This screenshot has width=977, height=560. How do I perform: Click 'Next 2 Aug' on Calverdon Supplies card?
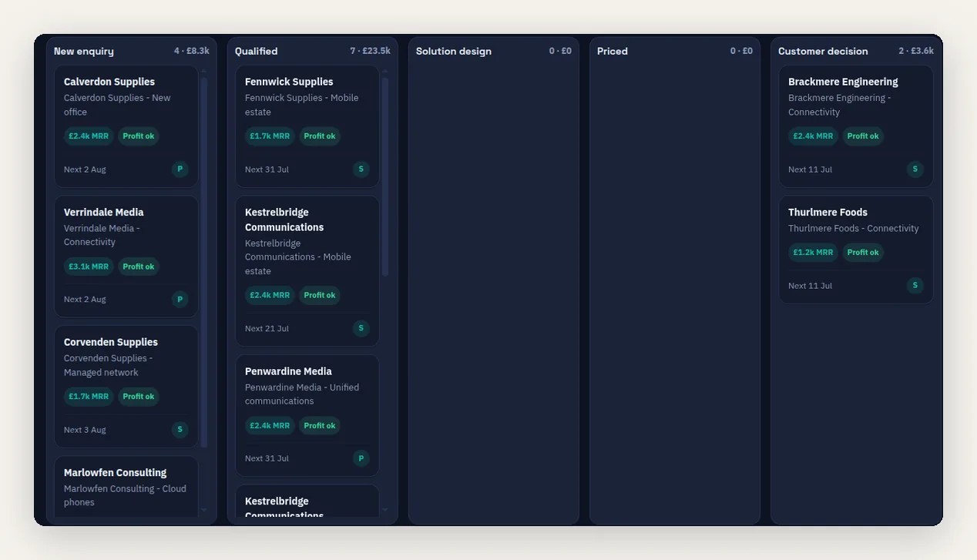85,169
